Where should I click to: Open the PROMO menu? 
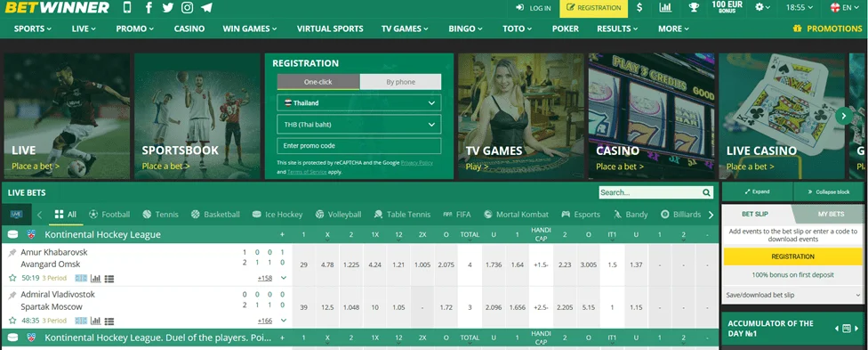click(135, 28)
